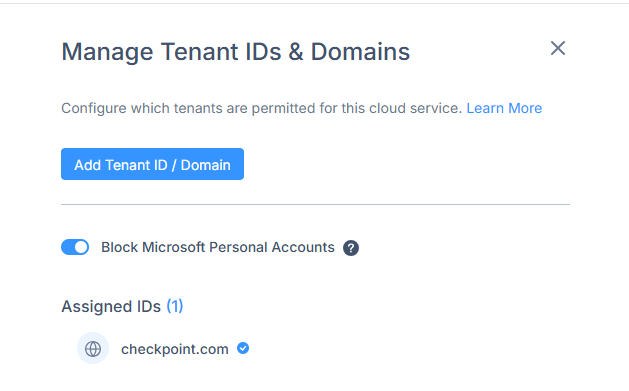
Task: Click the blue verified badge after checkpoint.com
Action: click(x=243, y=348)
